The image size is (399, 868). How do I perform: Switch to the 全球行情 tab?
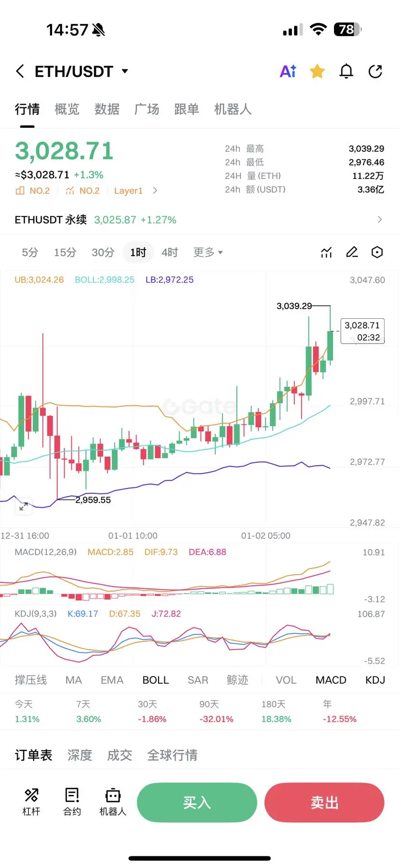(x=172, y=755)
